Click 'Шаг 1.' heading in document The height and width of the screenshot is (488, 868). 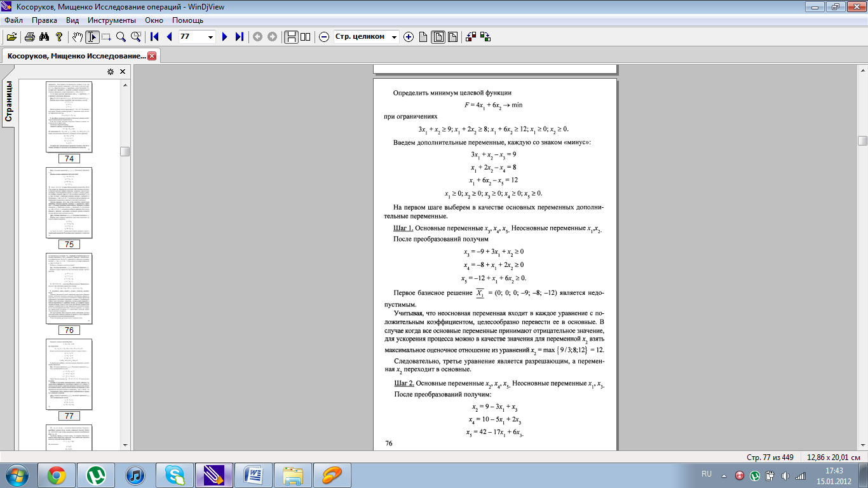[x=403, y=228]
